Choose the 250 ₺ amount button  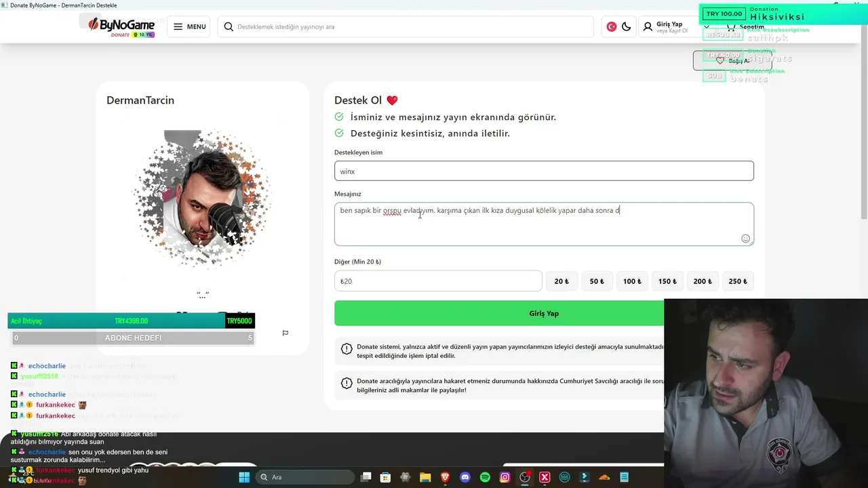[x=738, y=281]
